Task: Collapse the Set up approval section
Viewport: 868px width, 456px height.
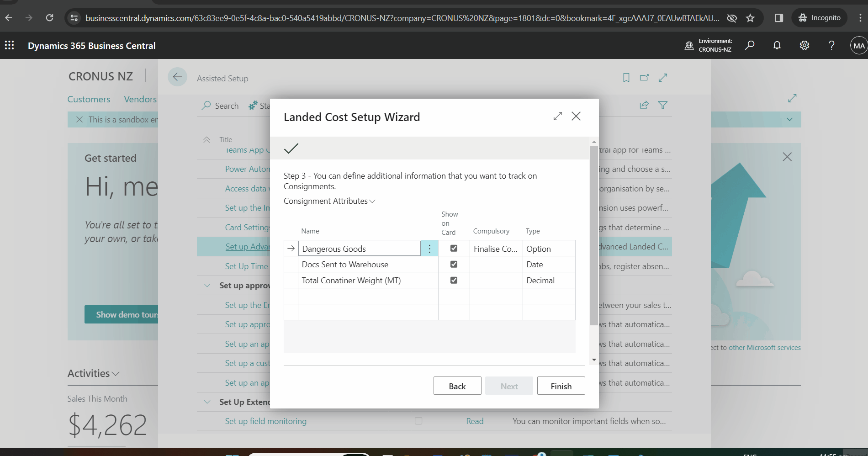Action: (206, 285)
